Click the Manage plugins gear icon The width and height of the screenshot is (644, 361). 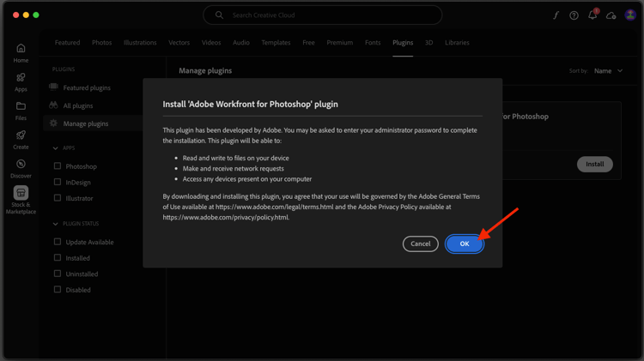(x=53, y=123)
